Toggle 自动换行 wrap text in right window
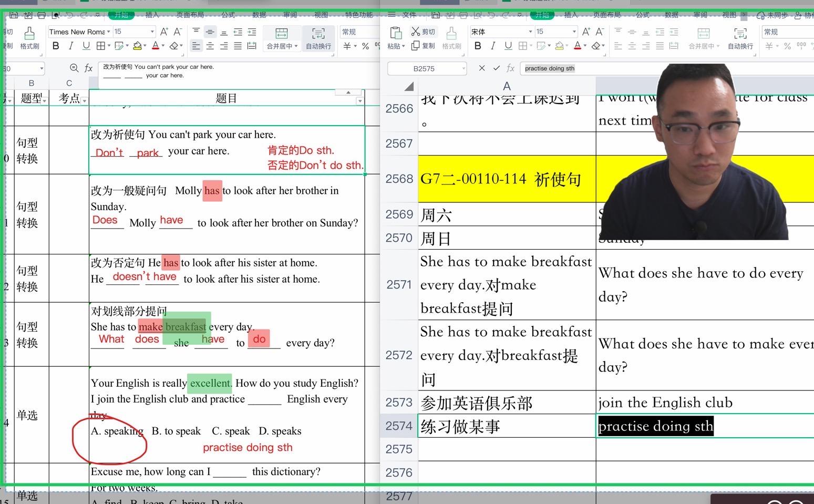The image size is (814, 504). coord(740,38)
